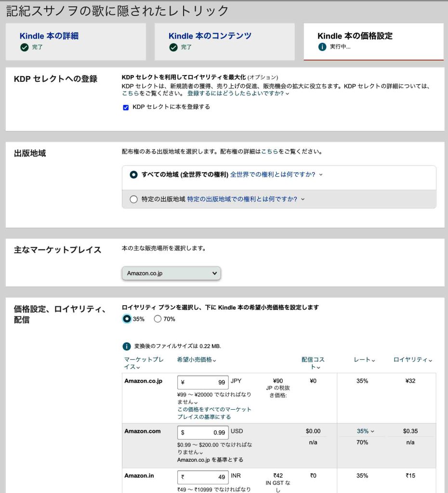The height and width of the screenshot is (493, 448).
Task: Select すべての地域 radio button
Action: pyautogui.click(x=134, y=175)
